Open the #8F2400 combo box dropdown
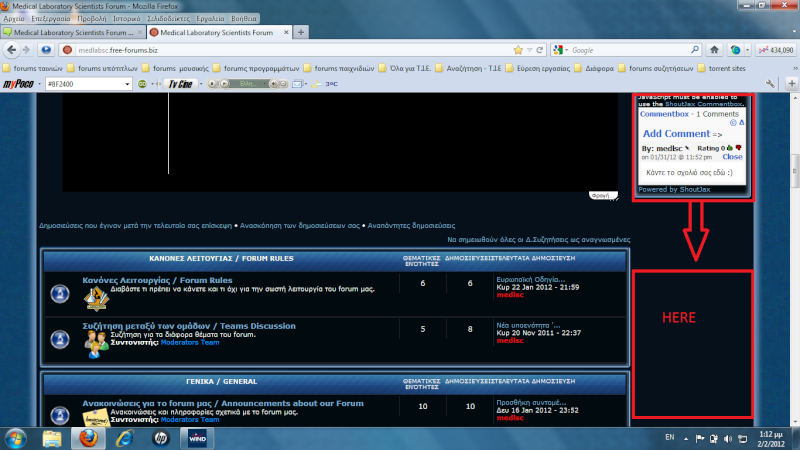 coord(127,84)
